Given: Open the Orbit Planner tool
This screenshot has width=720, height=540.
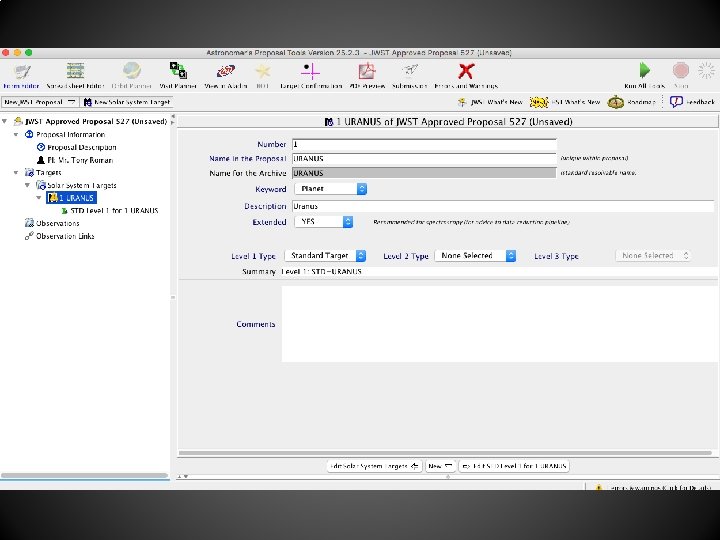Looking at the screenshot, I should click(131, 76).
